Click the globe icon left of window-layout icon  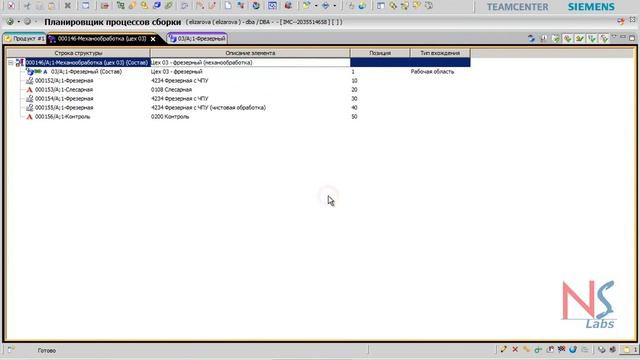[362, 6]
